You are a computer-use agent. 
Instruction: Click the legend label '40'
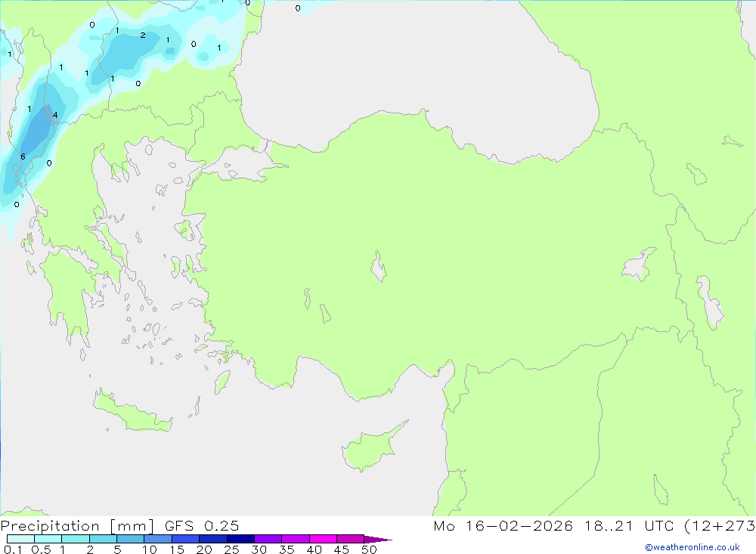pyautogui.click(x=314, y=549)
